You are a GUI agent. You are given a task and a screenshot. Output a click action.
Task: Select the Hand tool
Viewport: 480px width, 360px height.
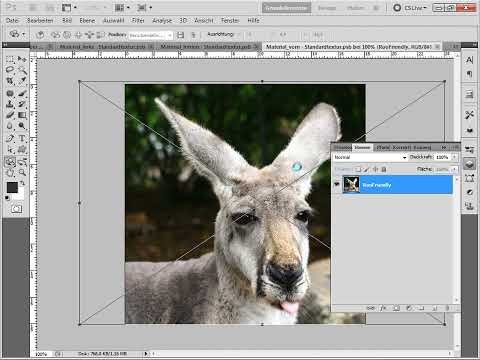pos(10,173)
